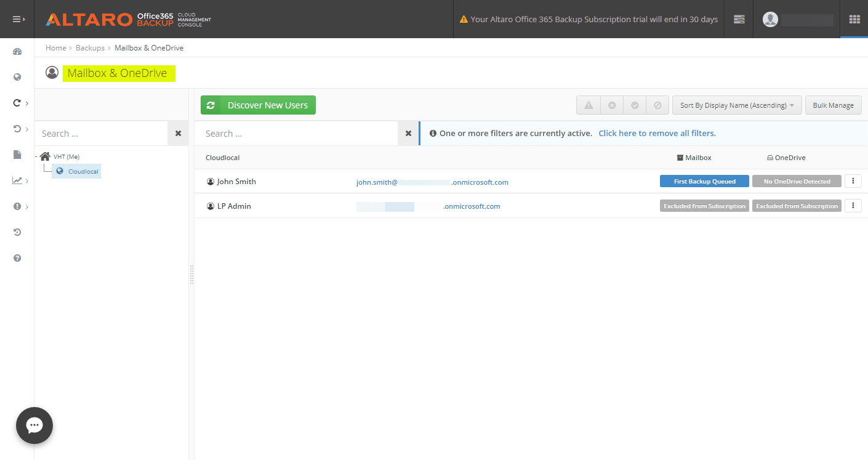Viewport: 868px width, 460px height.
Task: Expand the Backups submenu chevron in sidebar
Action: [28, 103]
